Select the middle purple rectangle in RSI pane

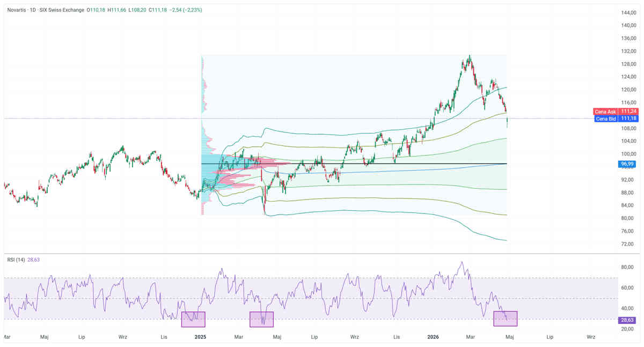(261, 319)
